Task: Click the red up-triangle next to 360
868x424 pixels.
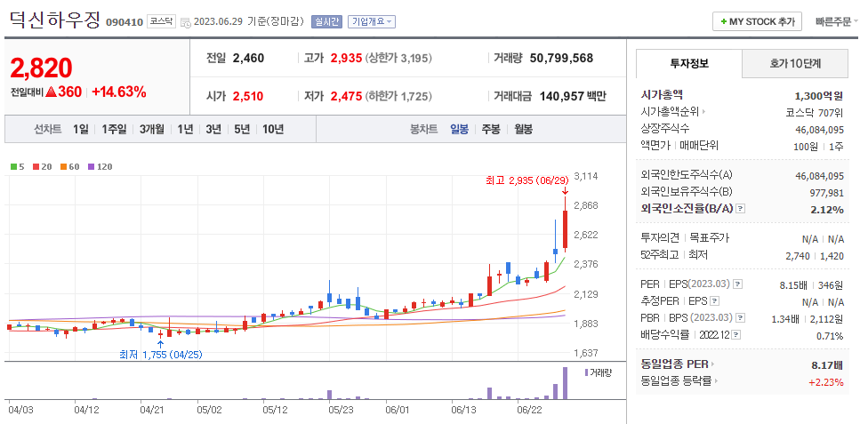Action: (51, 92)
